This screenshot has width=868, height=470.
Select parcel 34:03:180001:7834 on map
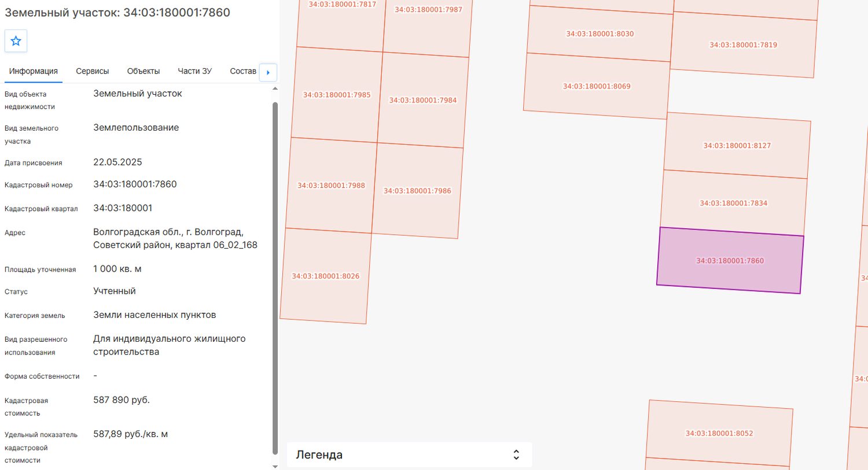pyautogui.click(x=733, y=203)
